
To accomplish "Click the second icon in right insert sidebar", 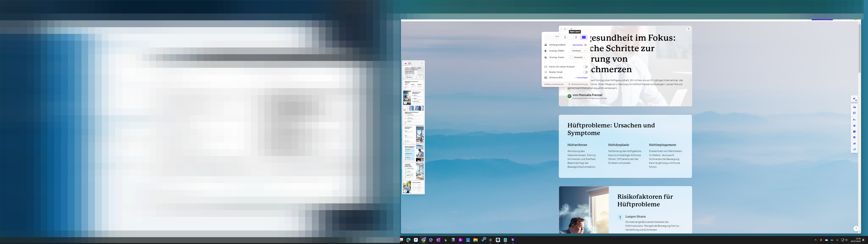I will (x=854, y=113).
